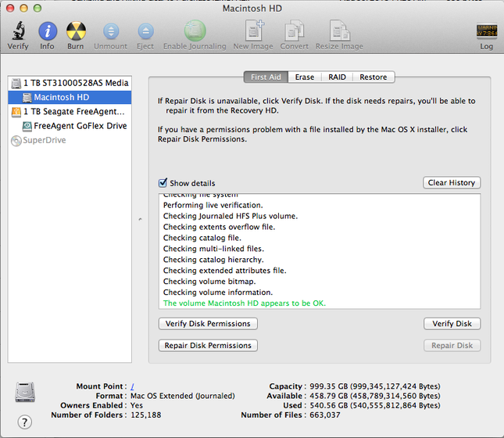Select FreeAgent GoFlex Drive volume

point(70,126)
